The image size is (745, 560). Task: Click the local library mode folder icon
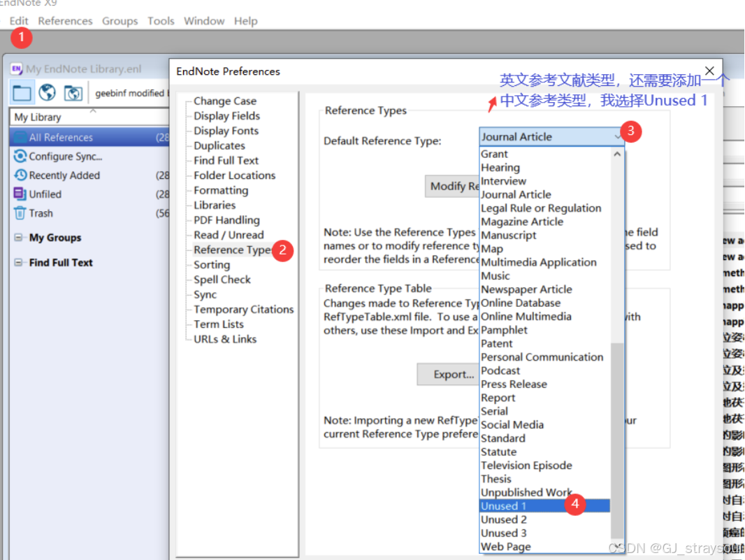[22, 93]
